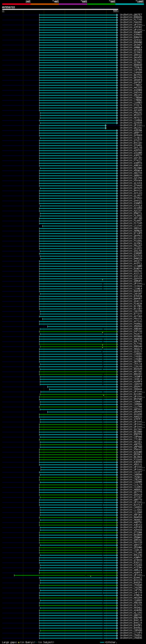146x644 pixels.
Task: Click hit label UniRef100_Q9SEF8
Action: [x=131, y=80]
